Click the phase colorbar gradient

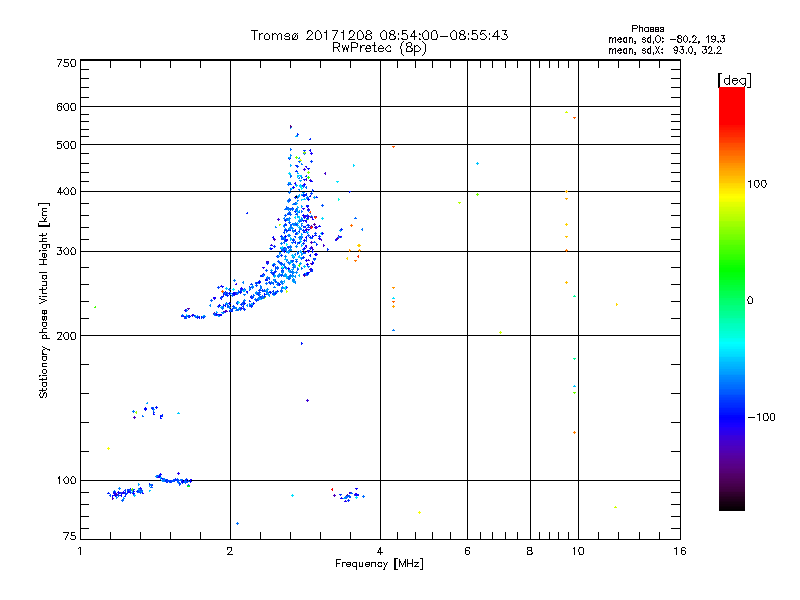pos(732,298)
